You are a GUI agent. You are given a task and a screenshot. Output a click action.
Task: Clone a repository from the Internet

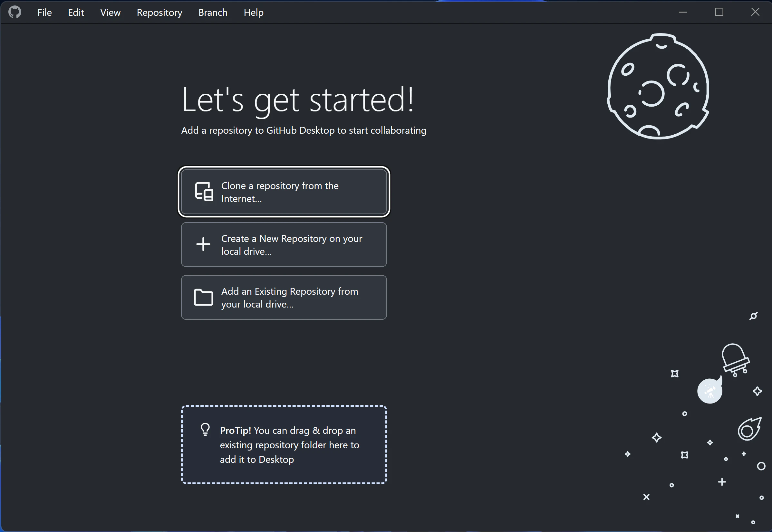(x=284, y=192)
